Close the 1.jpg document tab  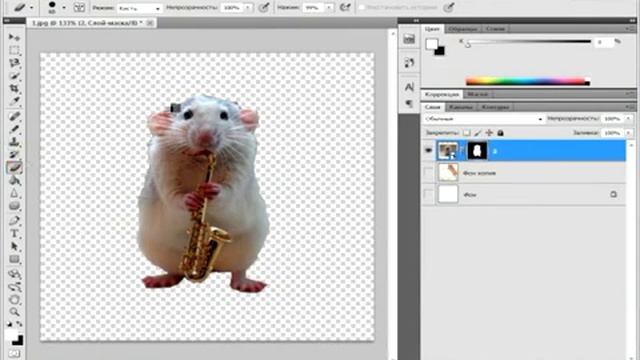tap(150, 23)
